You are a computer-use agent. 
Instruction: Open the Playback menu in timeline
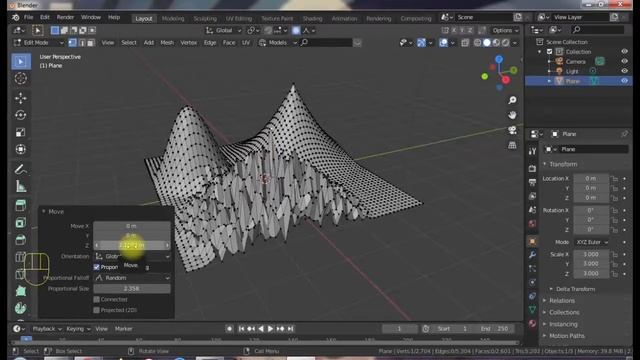coord(46,329)
